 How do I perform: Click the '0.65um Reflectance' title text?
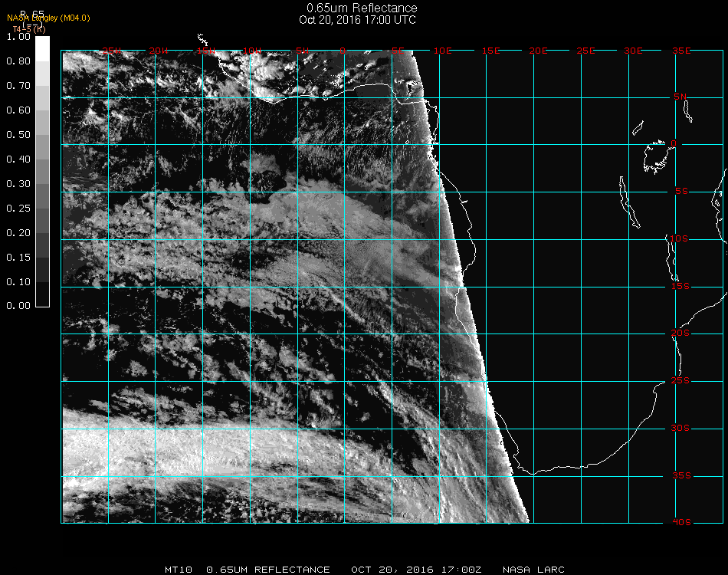coord(362,8)
